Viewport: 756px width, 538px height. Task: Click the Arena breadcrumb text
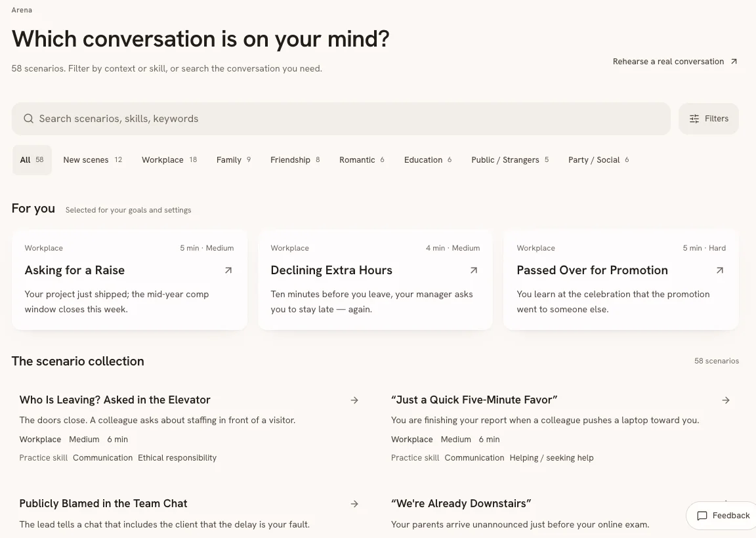[22, 10]
